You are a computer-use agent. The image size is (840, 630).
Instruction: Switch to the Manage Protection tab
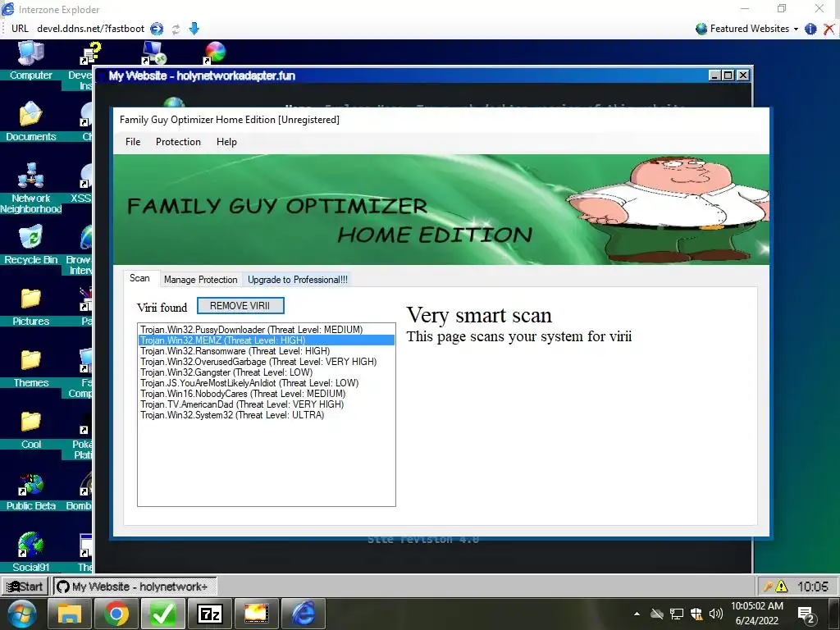click(200, 280)
